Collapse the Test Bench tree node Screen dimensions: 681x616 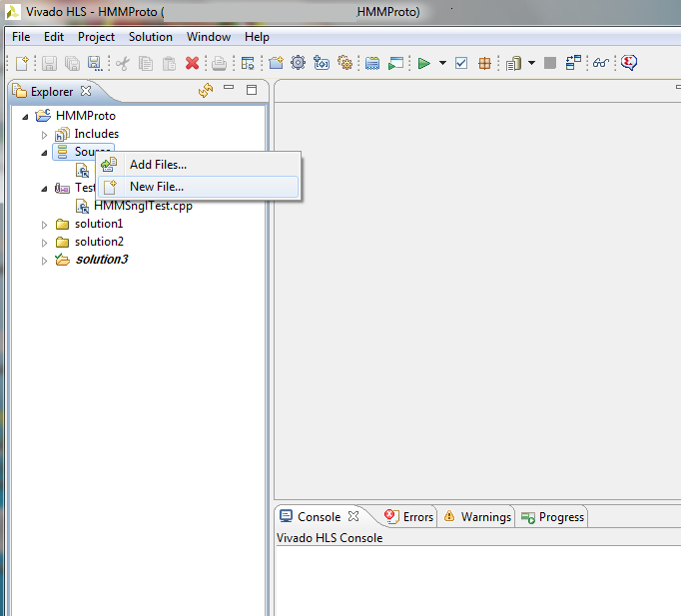click(x=44, y=189)
